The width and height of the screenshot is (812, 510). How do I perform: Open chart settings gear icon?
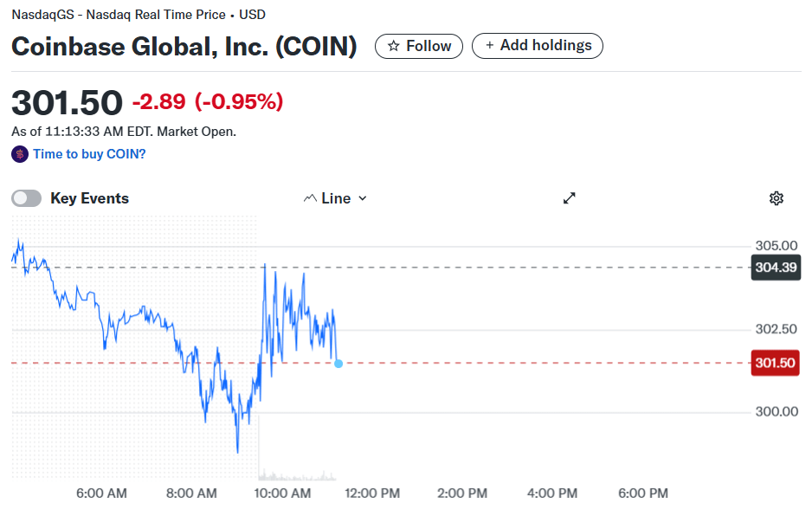coord(776,198)
